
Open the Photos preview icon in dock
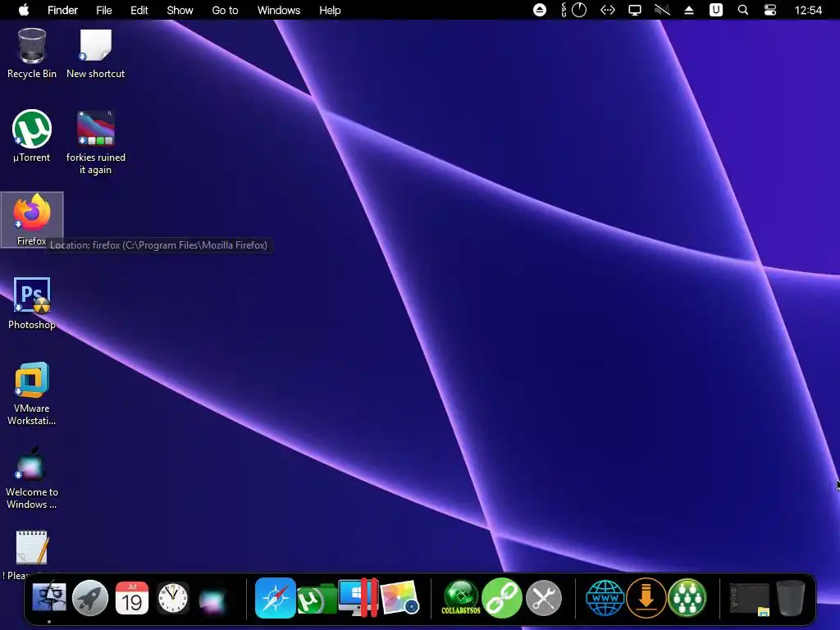399,597
